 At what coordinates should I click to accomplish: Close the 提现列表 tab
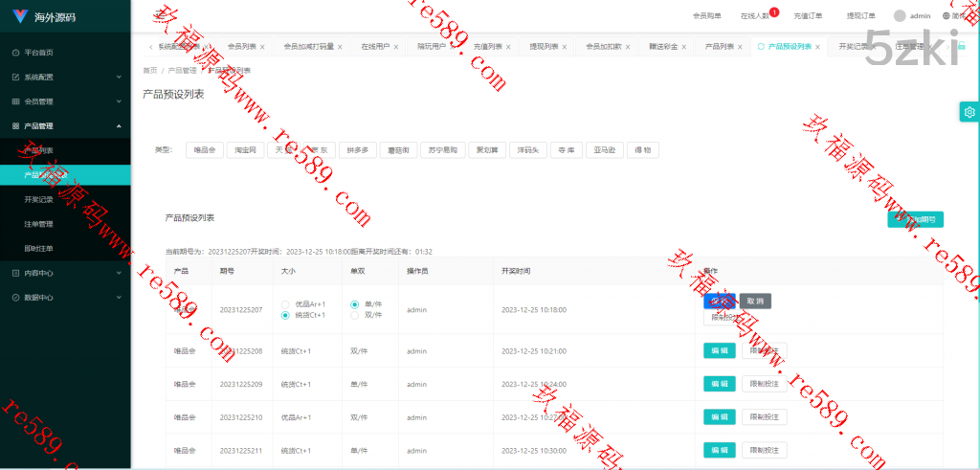click(x=565, y=46)
